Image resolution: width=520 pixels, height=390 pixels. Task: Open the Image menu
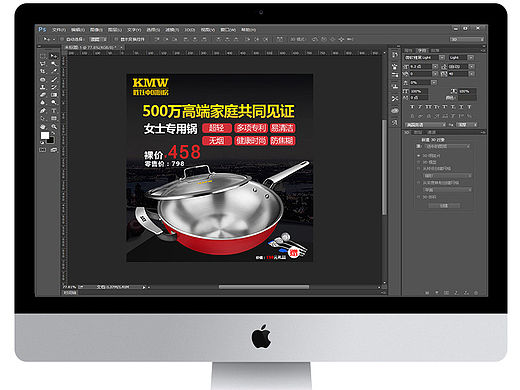click(96, 30)
